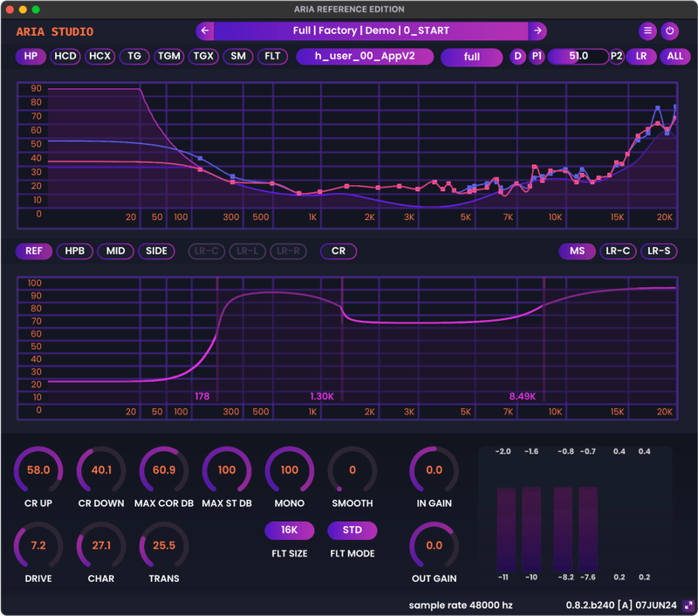Click the CHAR knob
Viewport: 698px width, 616px height.
click(101, 545)
